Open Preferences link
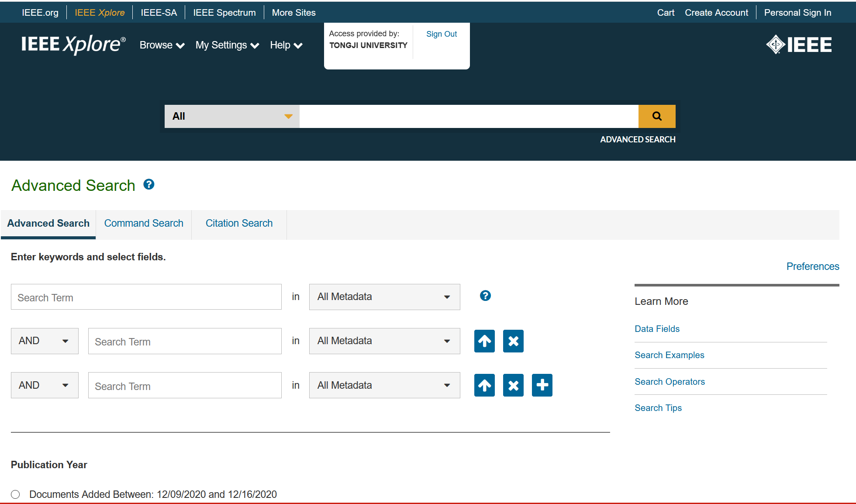The image size is (856, 504). tap(813, 266)
